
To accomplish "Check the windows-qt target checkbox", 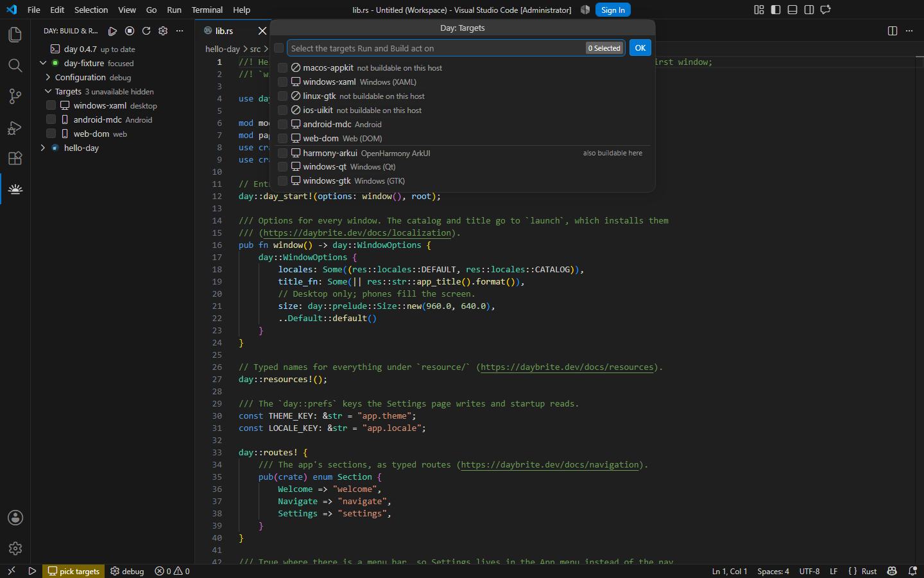I will [282, 167].
